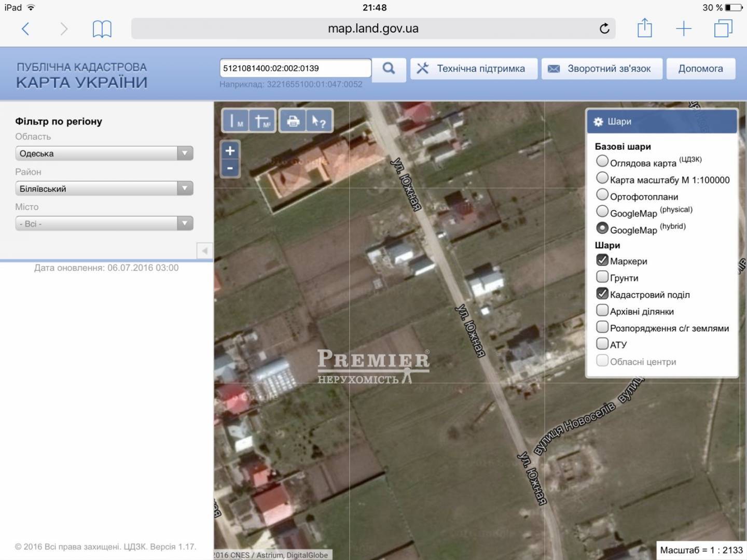Expand the Район dropdown showing Біляївський
Viewport: 747px width, 560px height.
[x=104, y=189]
